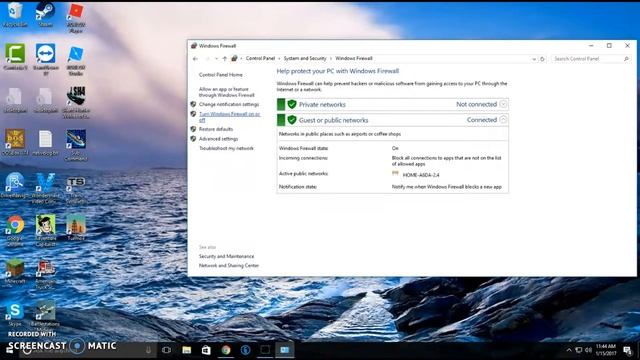Launch Steam from the desktop
This screenshot has width=640, height=360.
click(x=45, y=14)
